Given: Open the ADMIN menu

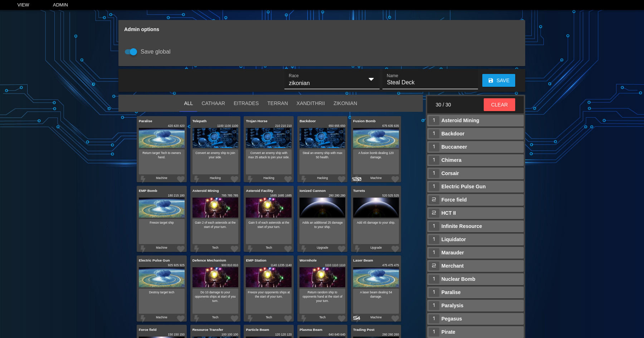Looking at the screenshot, I should pyautogui.click(x=60, y=5).
